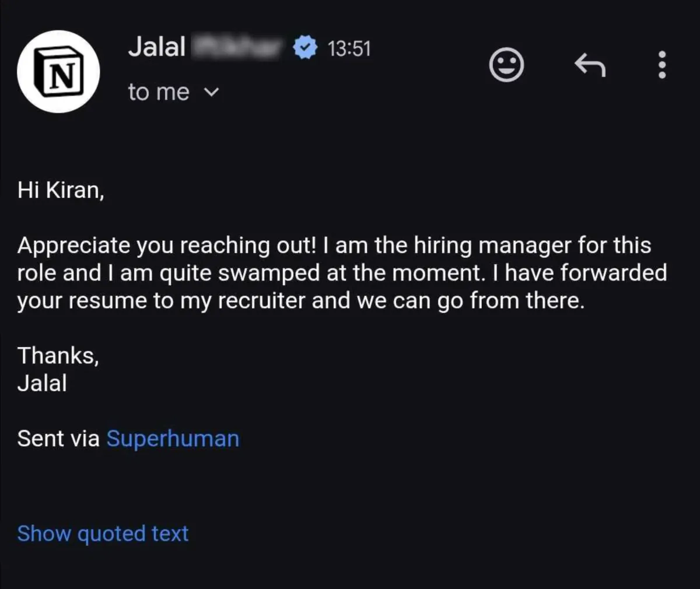
Task: Click the sender name Jalal in header
Action: pos(156,47)
